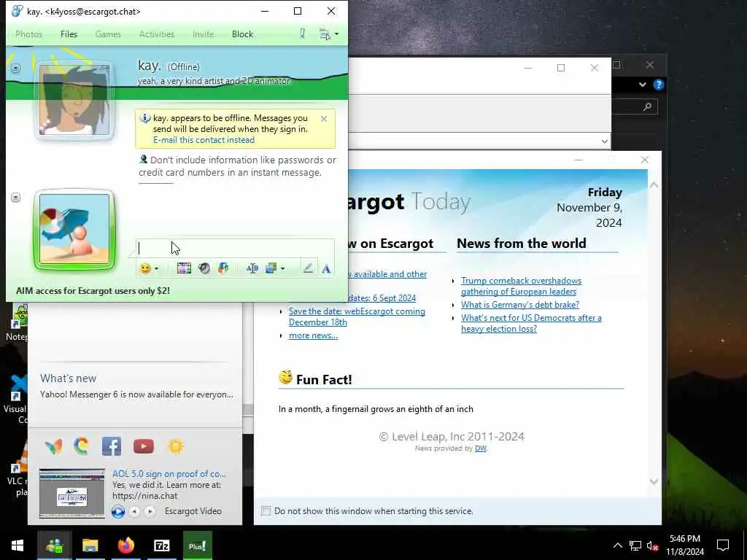Open the dropdown in the middle background window
The width and height of the screenshot is (747, 560).
[x=604, y=141]
